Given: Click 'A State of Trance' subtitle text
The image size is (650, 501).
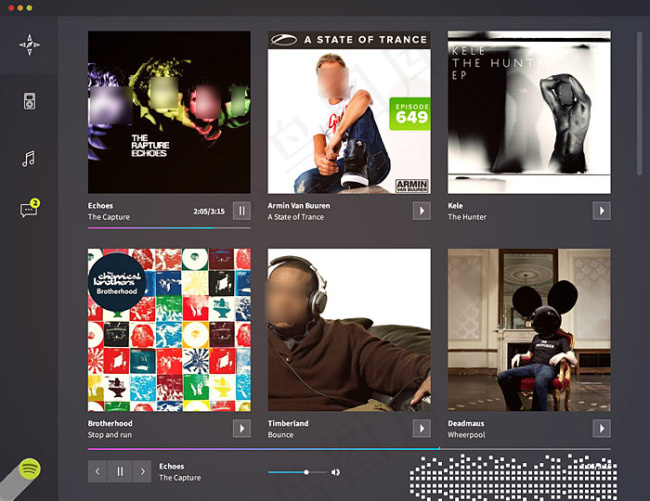Looking at the screenshot, I should click(296, 217).
